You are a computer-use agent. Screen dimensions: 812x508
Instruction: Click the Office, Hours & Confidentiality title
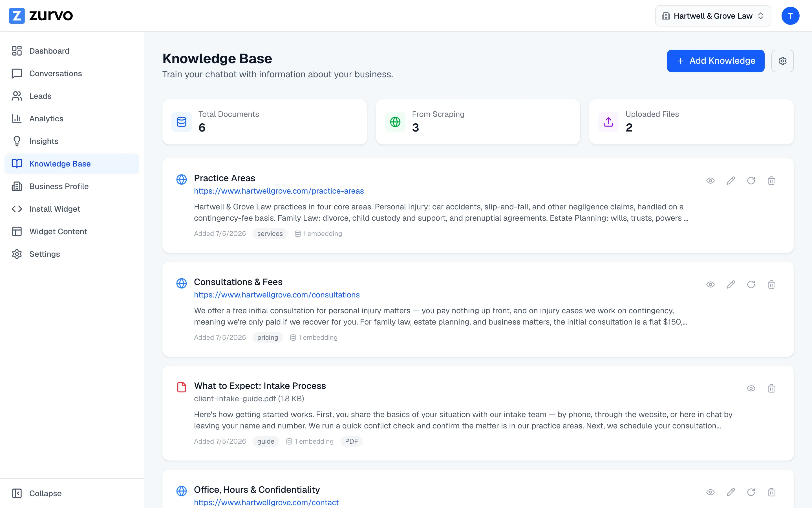coord(257,490)
